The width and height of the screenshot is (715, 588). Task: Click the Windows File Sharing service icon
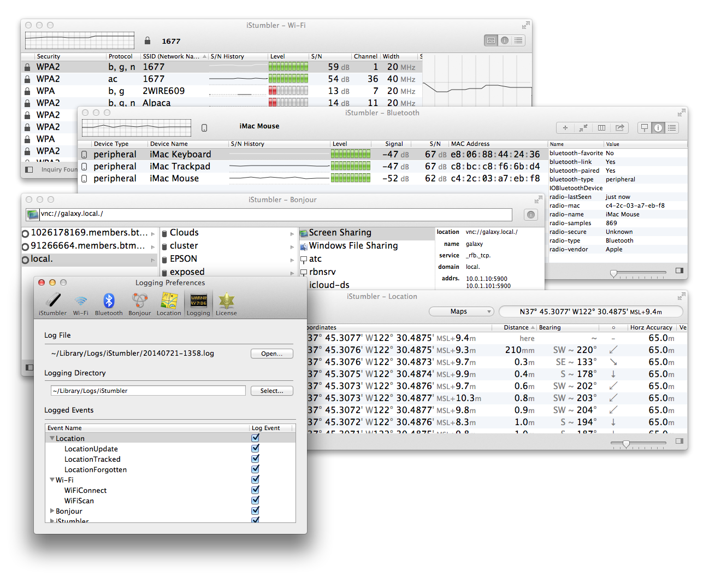pyautogui.click(x=304, y=246)
